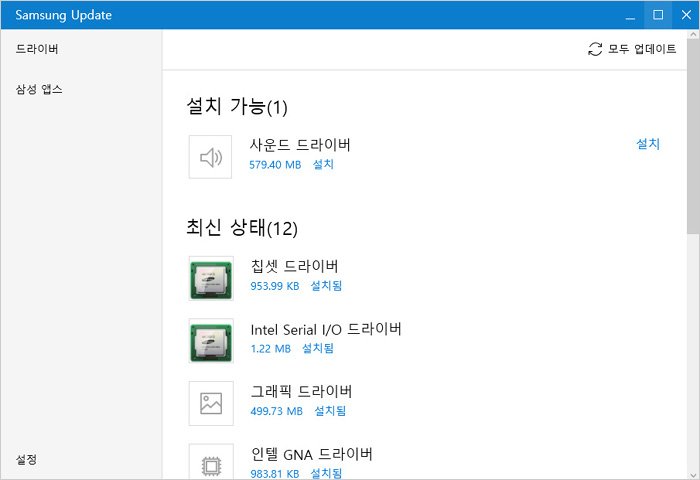Select the 칩셋 드라이버 title

(295, 266)
